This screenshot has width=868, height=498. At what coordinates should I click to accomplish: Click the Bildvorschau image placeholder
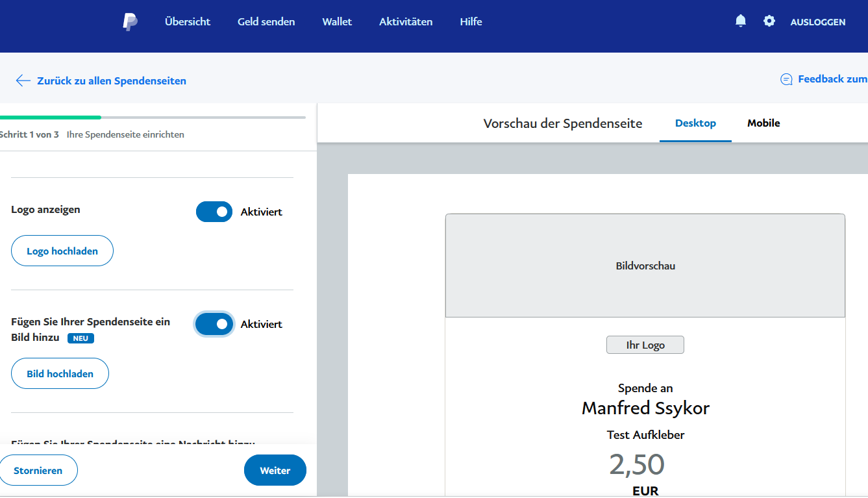point(645,266)
